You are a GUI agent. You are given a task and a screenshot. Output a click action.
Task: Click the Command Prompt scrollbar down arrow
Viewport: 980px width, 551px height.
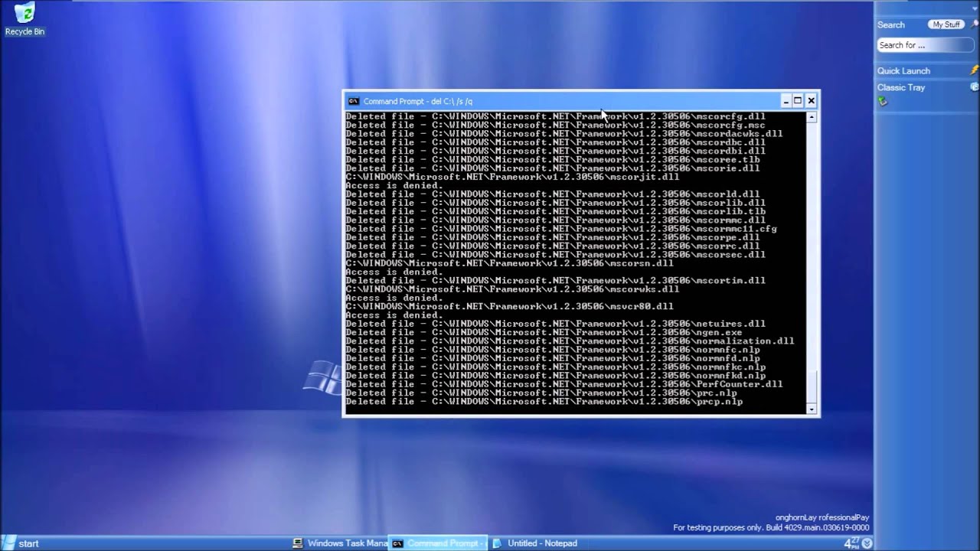[811, 410]
